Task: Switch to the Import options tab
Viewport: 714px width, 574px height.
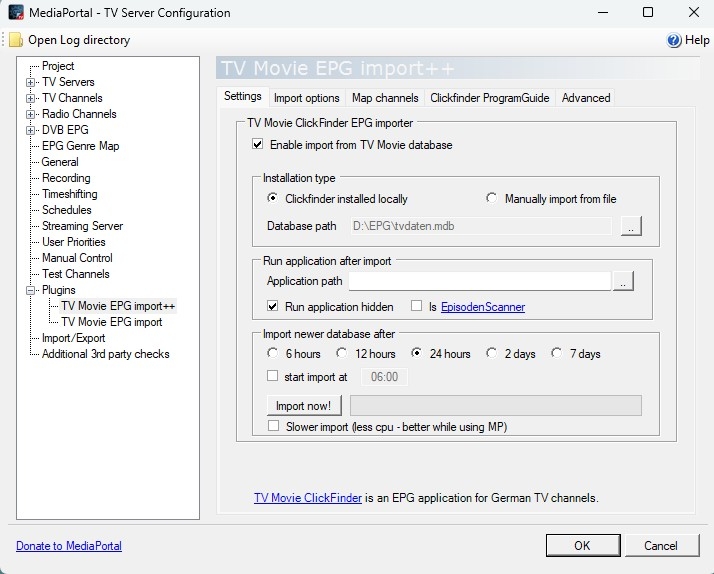Action: (x=306, y=98)
